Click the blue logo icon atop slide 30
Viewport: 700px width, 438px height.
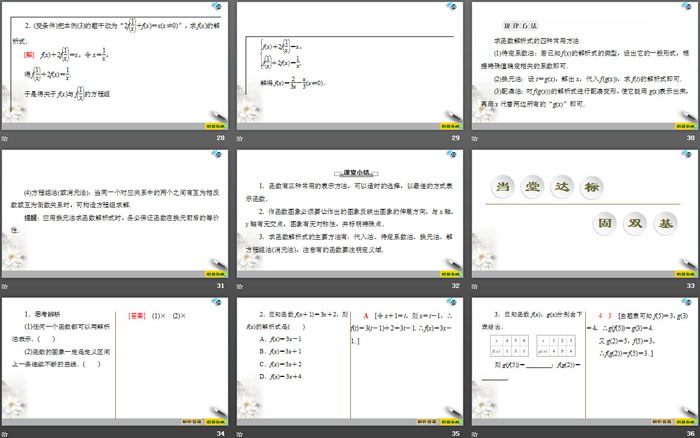pos(686,6)
